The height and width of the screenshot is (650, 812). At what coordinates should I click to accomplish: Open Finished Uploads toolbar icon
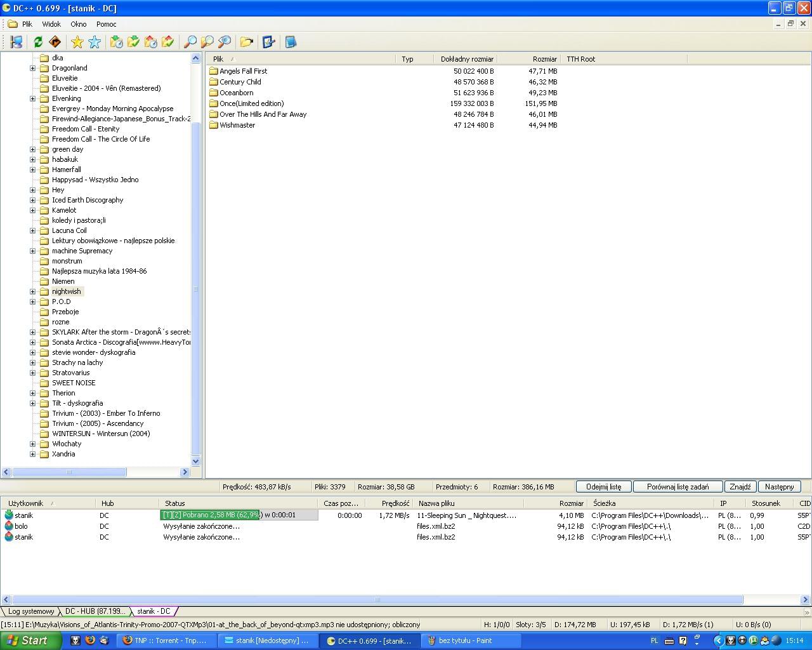tap(168, 42)
